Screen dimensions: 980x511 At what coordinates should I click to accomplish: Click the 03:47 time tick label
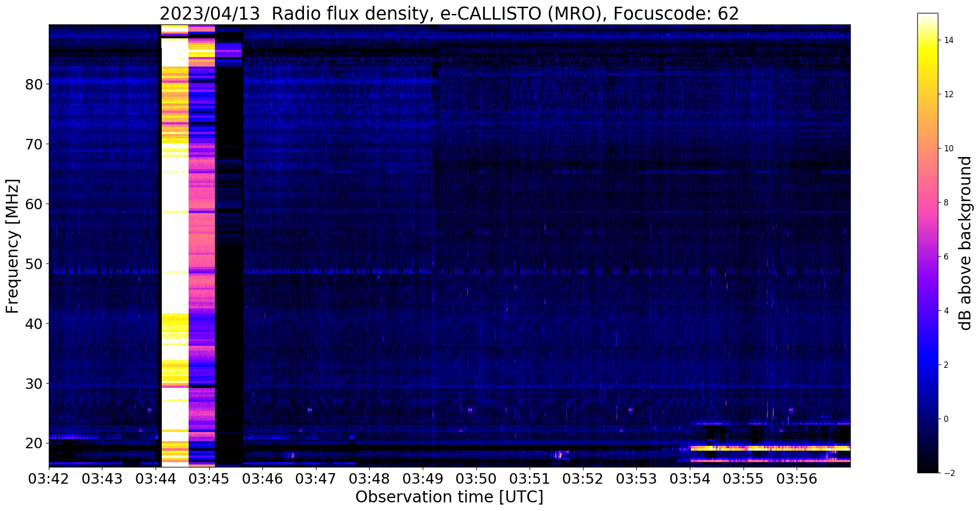click(316, 478)
